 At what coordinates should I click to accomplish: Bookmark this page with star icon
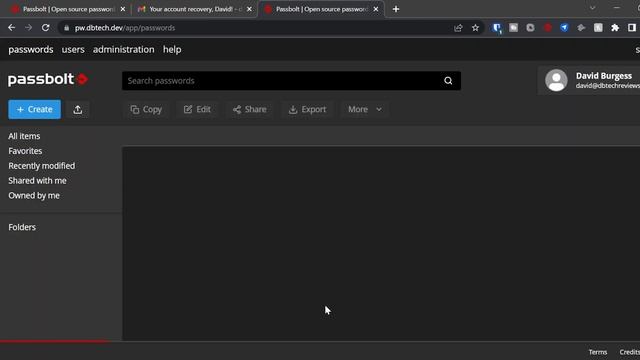click(x=475, y=28)
